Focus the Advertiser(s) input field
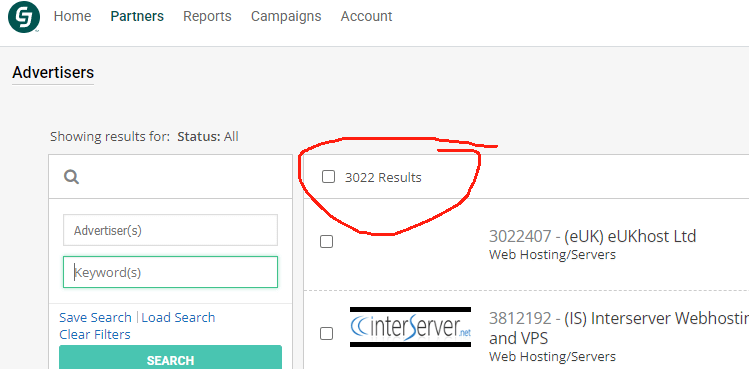Viewport: 749px width, 369px height. click(x=171, y=230)
